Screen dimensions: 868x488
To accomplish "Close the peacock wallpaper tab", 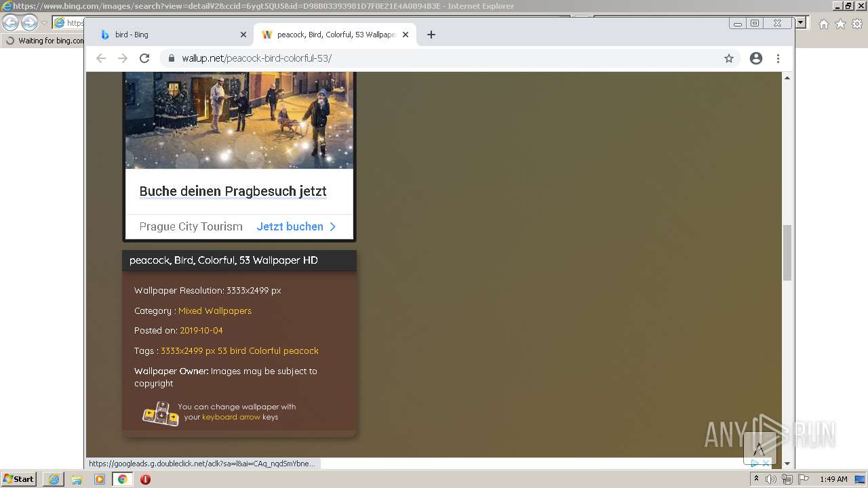I will click(406, 35).
